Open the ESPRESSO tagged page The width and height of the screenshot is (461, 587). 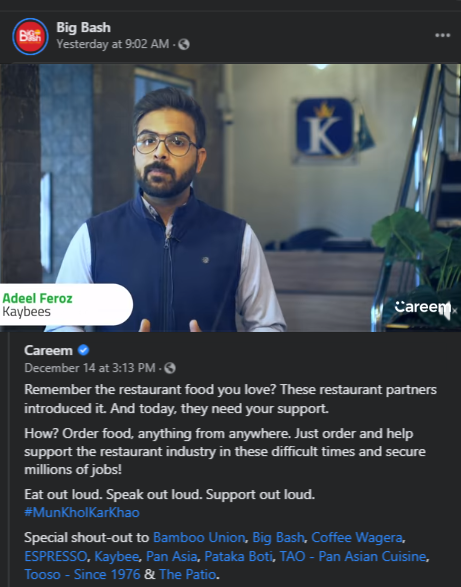click(x=55, y=556)
